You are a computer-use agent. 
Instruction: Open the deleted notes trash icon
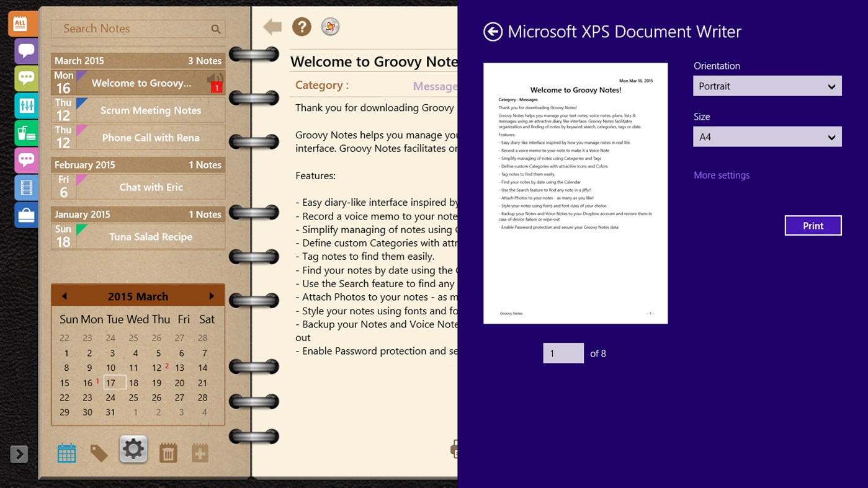(x=167, y=452)
